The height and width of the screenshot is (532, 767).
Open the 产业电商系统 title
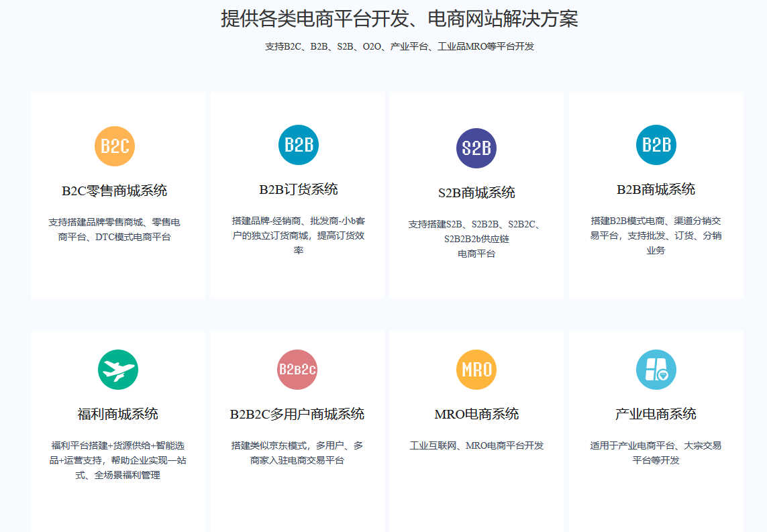656,414
